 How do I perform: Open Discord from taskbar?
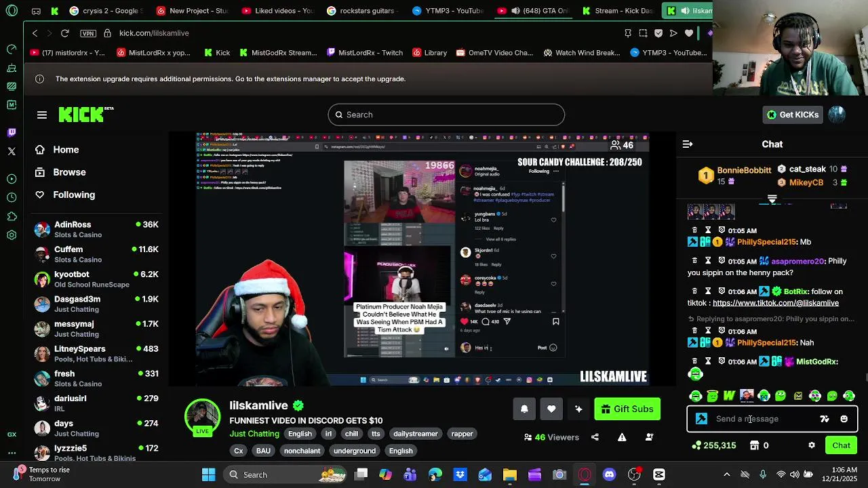pos(609,474)
